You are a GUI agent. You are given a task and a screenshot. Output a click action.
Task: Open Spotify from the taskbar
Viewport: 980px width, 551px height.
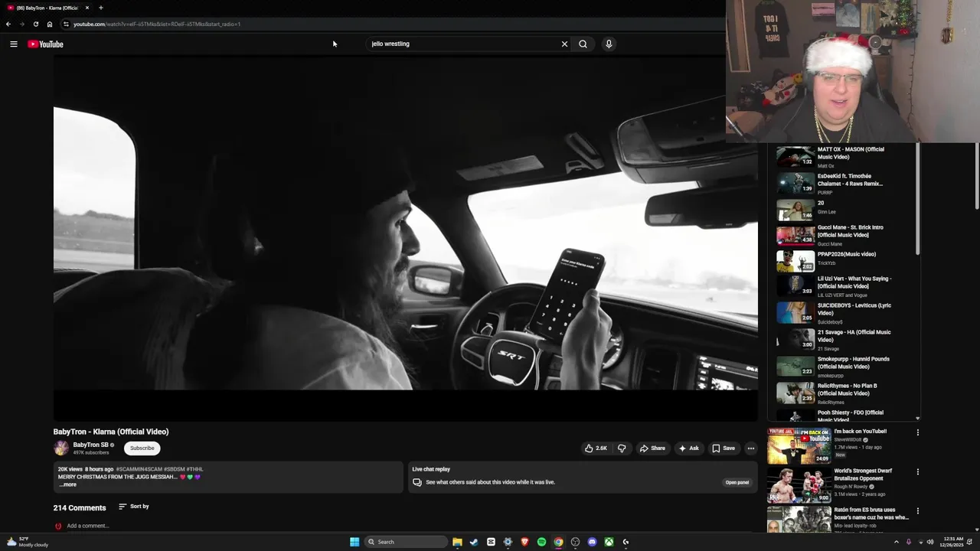[541, 542]
